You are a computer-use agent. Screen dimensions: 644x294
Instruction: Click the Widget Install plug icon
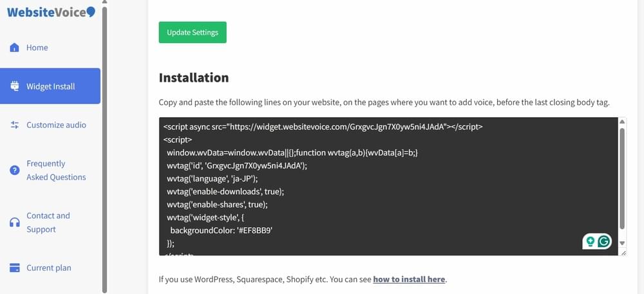(x=14, y=86)
